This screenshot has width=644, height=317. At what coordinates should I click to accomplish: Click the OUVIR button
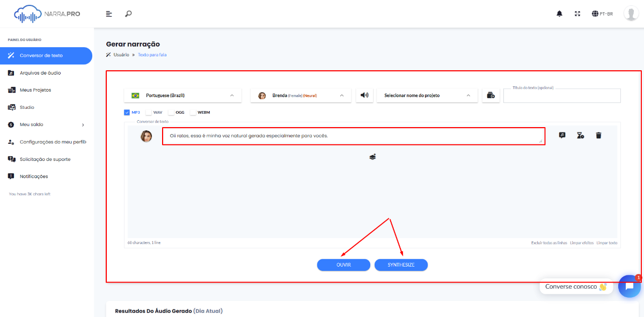click(x=343, y=265)
